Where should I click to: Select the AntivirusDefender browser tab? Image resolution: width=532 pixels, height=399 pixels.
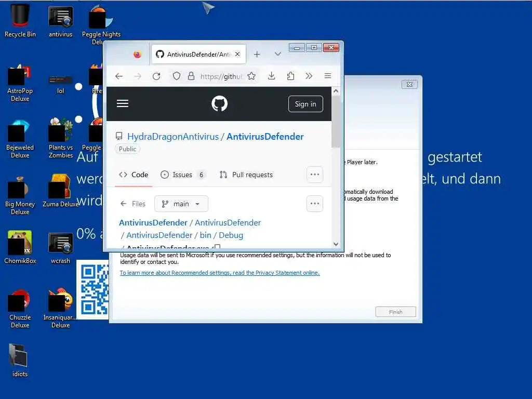pos(198,54)
